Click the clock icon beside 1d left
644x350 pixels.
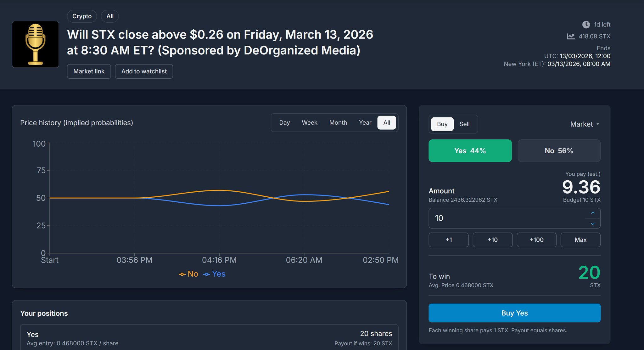[x=586, y=25]
